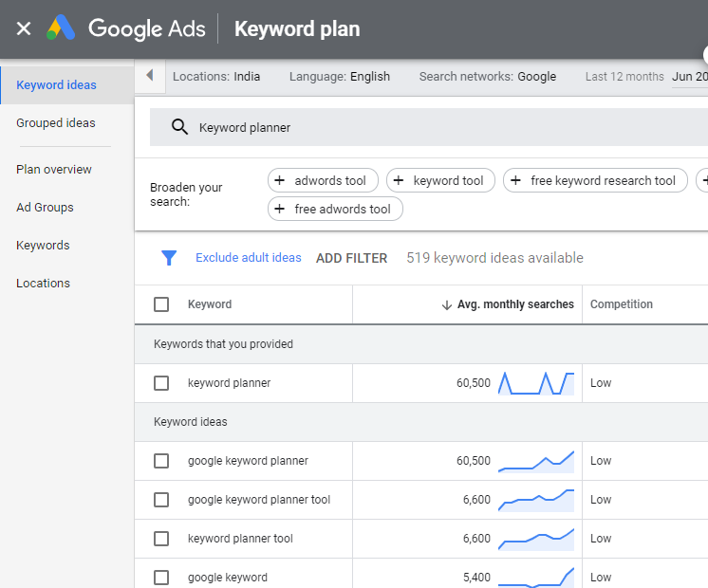This screenshot has height=588, width=708.
Task: Click the 'google keyword planner tool' text
Action: coord(259,500)
